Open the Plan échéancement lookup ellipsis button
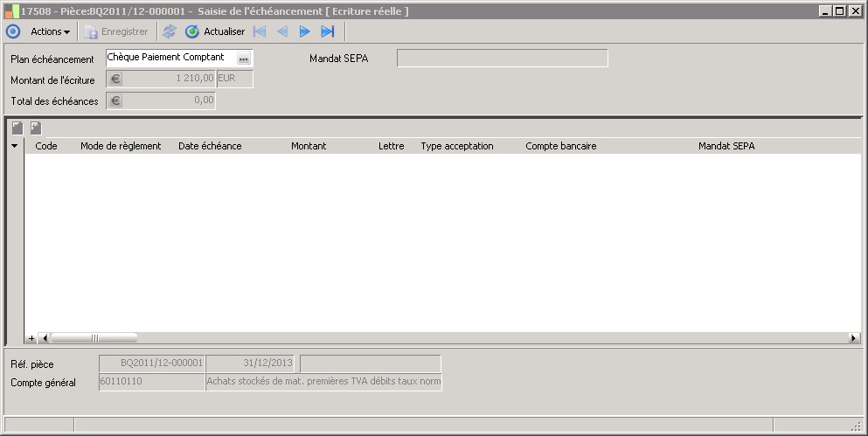Image resolution: width=868 pixels, height=436 pixels. click(x=244, y=58)
